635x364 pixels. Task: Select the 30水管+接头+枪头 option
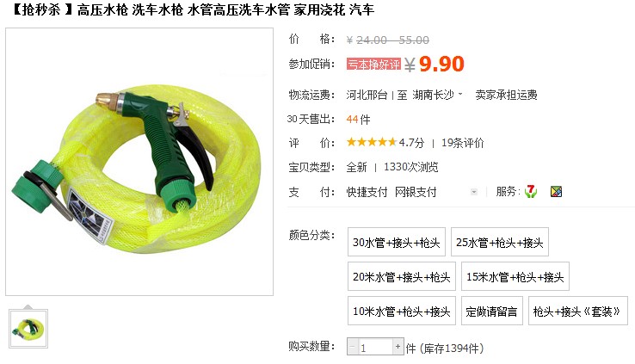(397, 242)
